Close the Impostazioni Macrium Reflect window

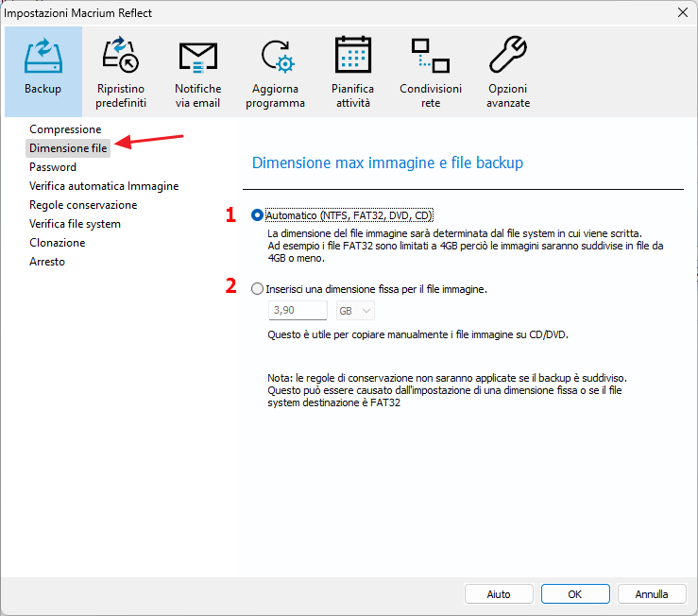[x=683, y=12]
